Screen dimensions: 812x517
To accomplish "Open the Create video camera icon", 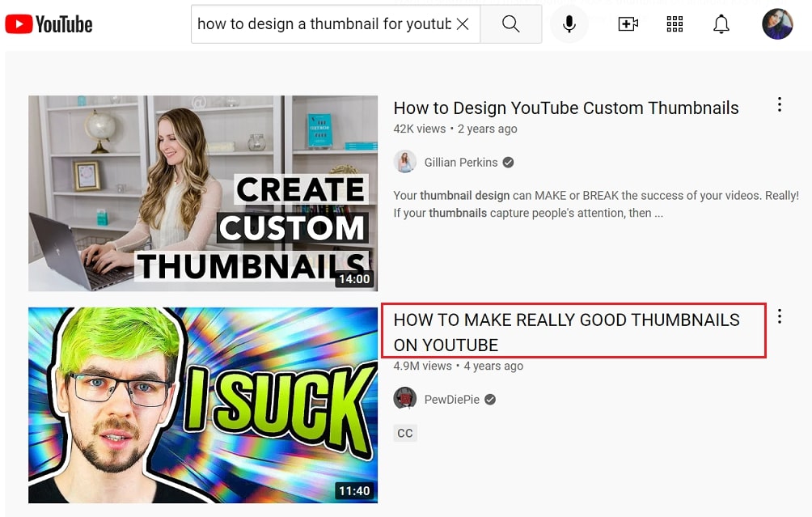I will point(628,23).
